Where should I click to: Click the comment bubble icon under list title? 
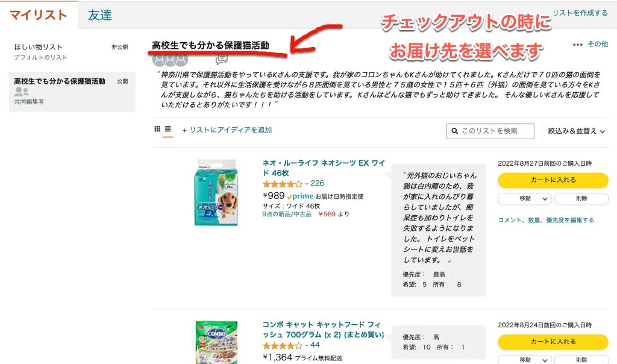point(222,60)
